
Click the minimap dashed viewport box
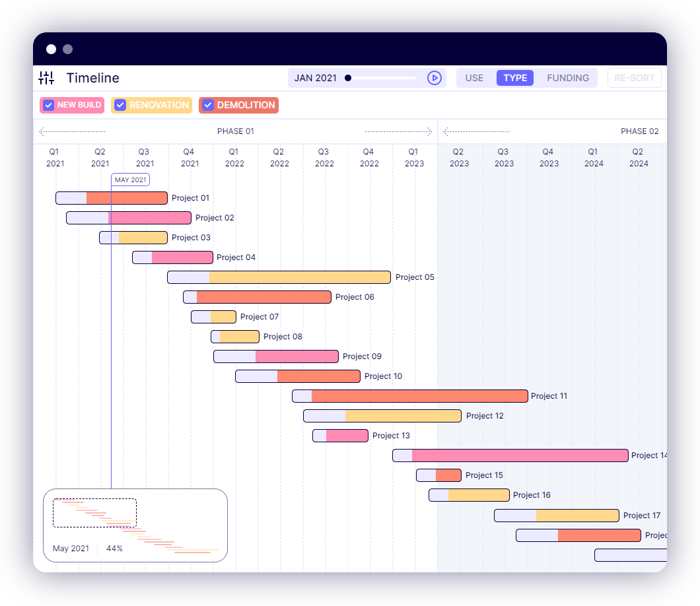point(94,513)
